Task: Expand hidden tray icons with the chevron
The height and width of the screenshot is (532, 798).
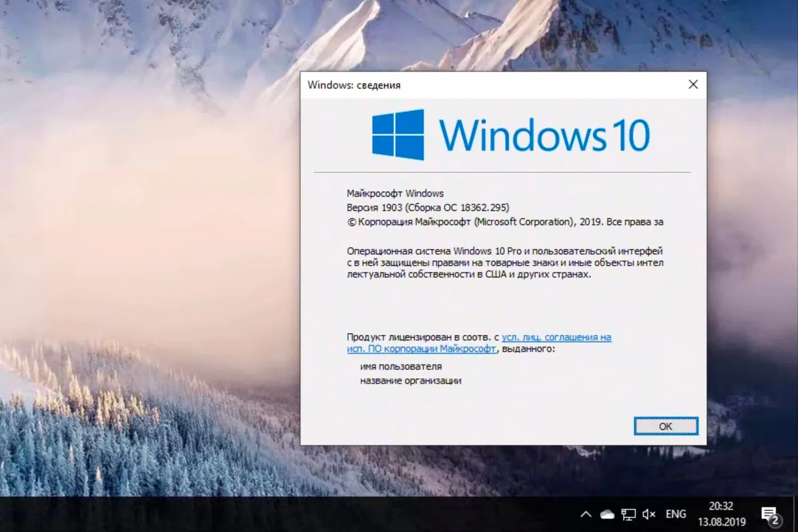Action: pyautogui.click(x=586, y=514)
